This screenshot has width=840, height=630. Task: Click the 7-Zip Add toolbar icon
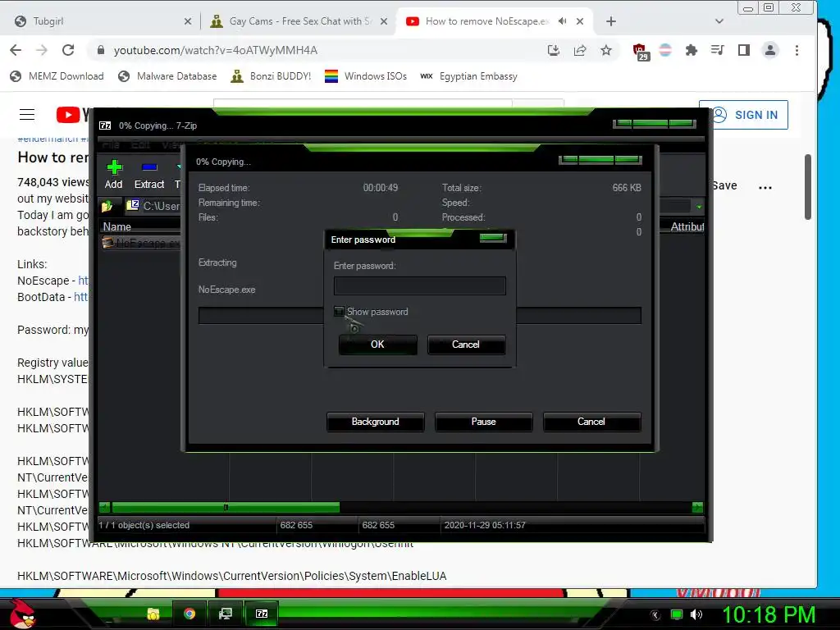pos(113,175)
